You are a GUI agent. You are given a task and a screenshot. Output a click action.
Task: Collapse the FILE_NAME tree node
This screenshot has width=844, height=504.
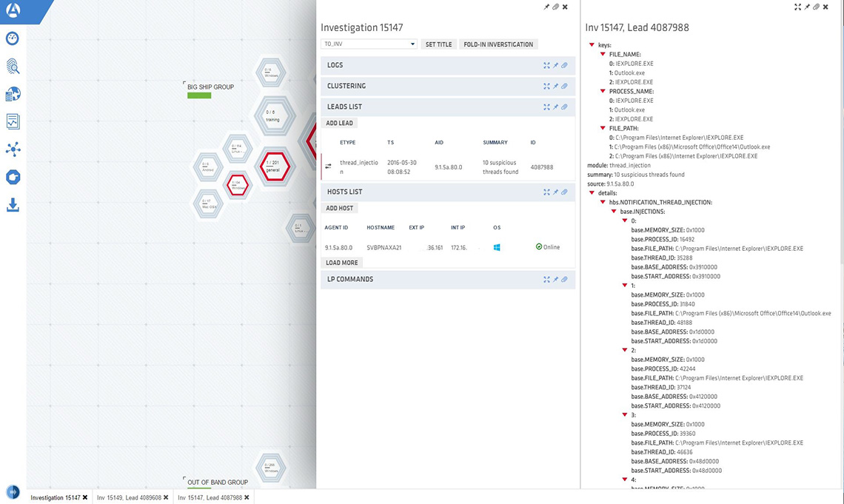pos(602,54)
